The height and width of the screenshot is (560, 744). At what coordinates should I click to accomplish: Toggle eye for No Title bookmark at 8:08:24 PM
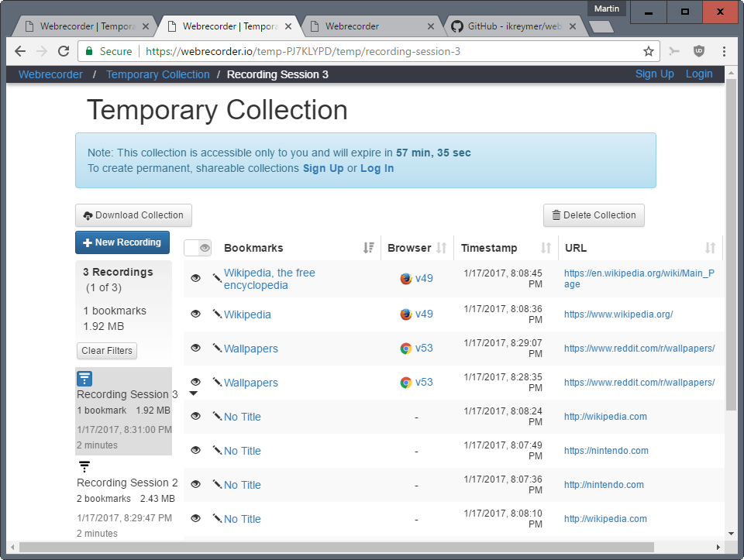click(x=195, y=417)
